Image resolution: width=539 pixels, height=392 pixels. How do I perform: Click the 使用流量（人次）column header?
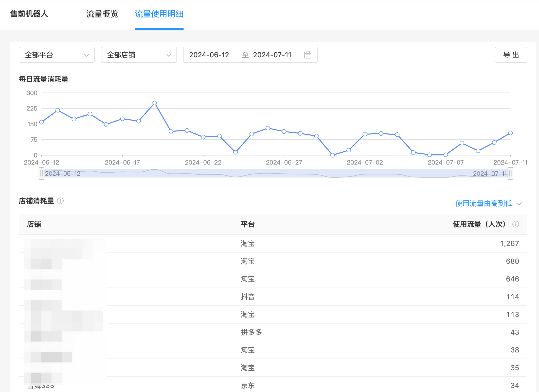pos(480,224)
